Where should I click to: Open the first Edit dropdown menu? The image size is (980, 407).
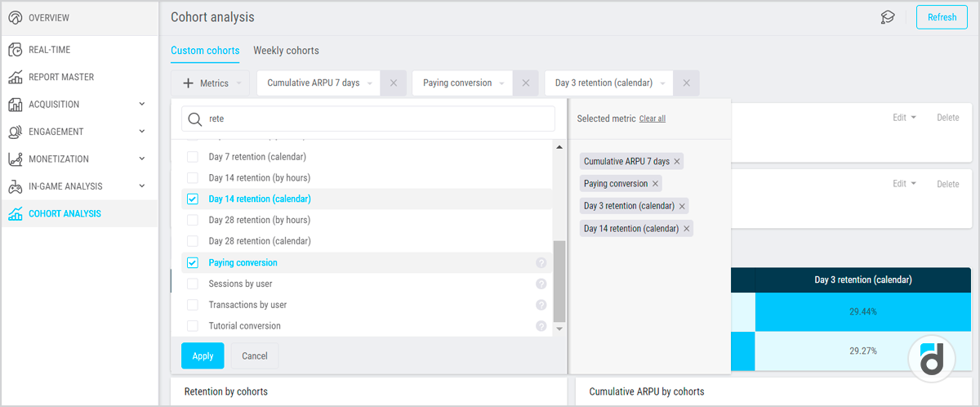pyautogui.click(x=903, y=118)
